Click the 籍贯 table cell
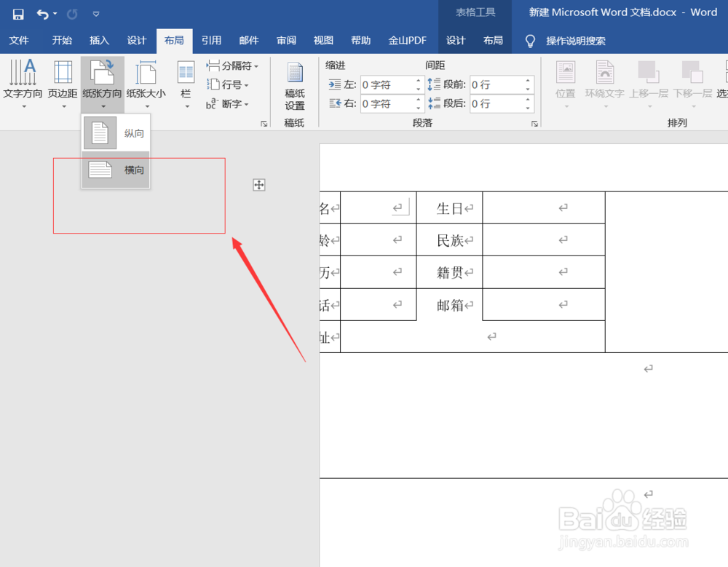This screenshot has height=567, width=728. tap(449, 272)
